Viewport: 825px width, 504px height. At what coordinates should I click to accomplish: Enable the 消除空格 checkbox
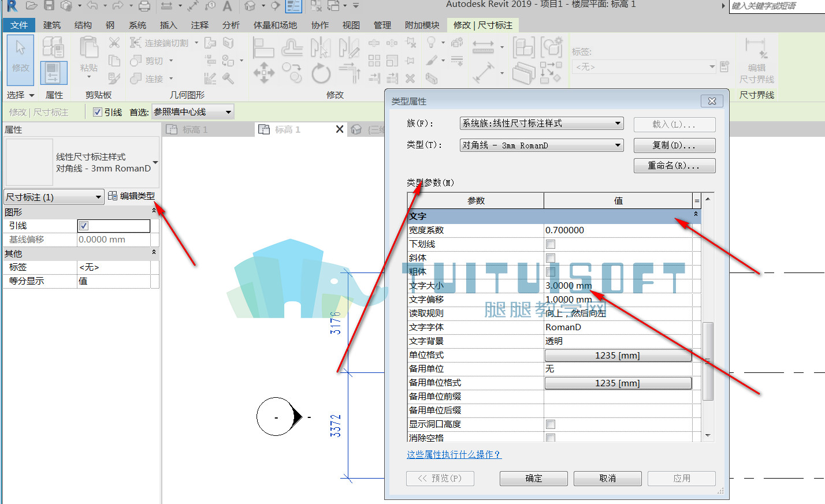[551, 438]
